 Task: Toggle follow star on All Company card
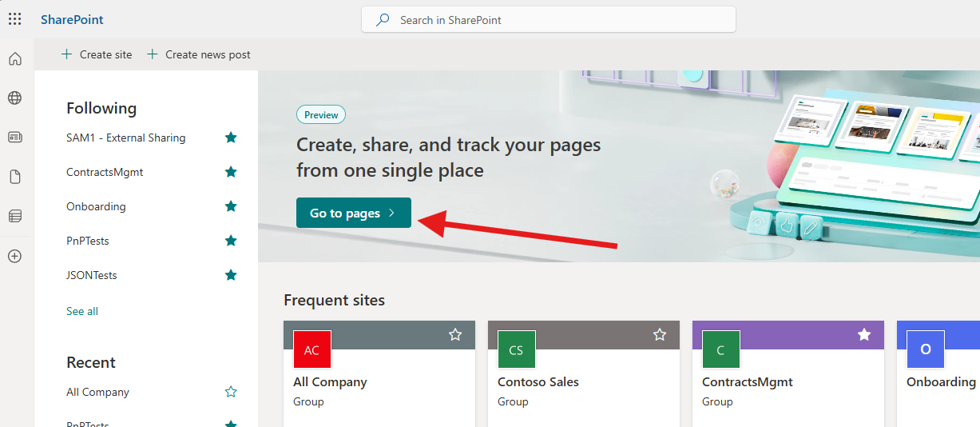click(455, 334)
